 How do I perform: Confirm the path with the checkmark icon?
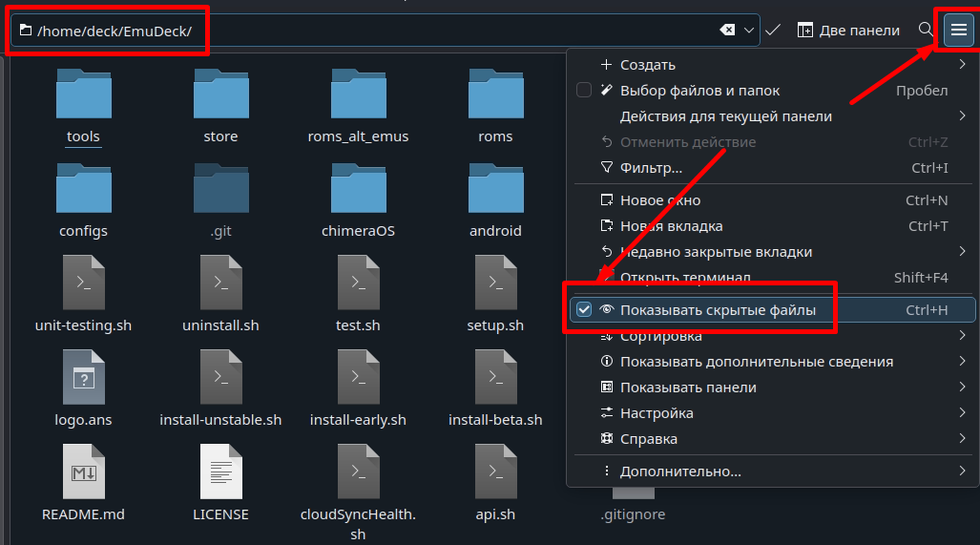click(773, 31)
